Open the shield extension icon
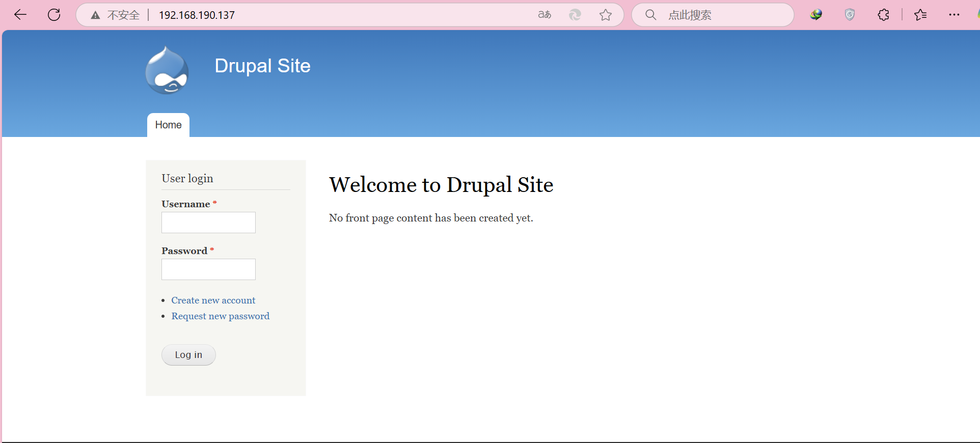The width and height of the screenshot is (980, 443). tap(850, 15)
